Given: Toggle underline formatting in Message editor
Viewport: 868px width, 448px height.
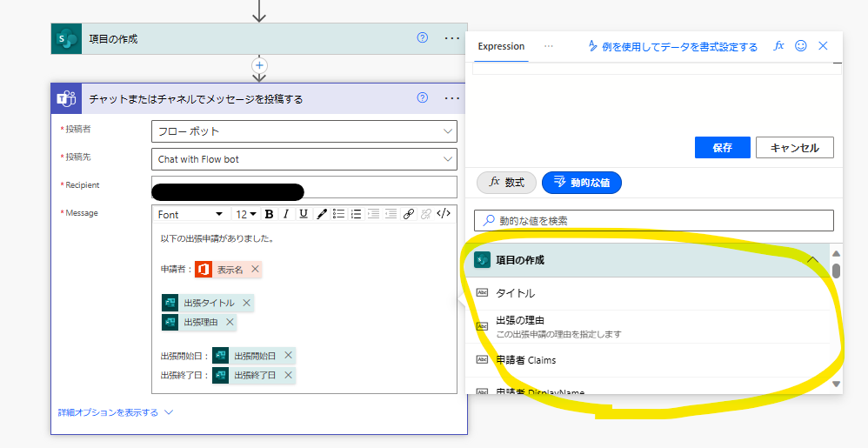Looking at the screenshot, I should point(304,214).
